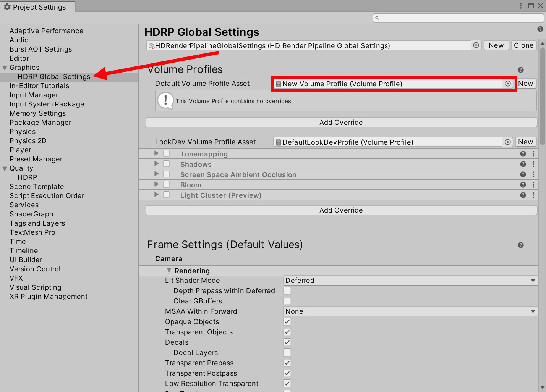Open Bloom override kebab menu
546x392 pixels.
[x=533, y=185]
